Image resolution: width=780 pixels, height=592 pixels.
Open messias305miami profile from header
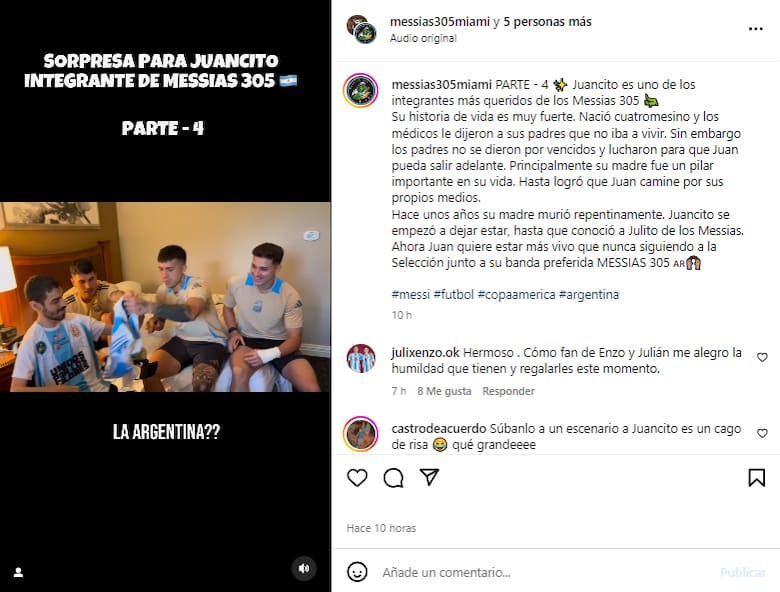[x=440, y=22]
